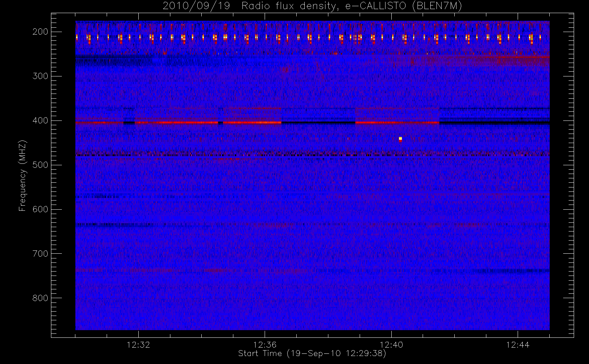
Task: Click the 'Frequency (MHz)' axis label
Action: click(23, 175)
